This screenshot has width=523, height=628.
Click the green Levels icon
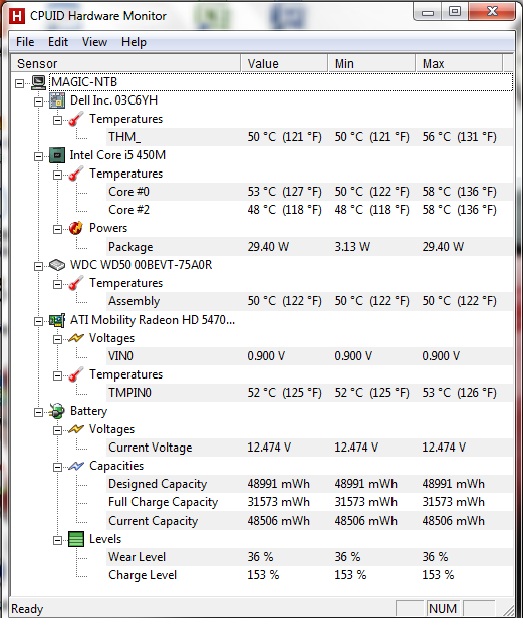click(76, 539)
